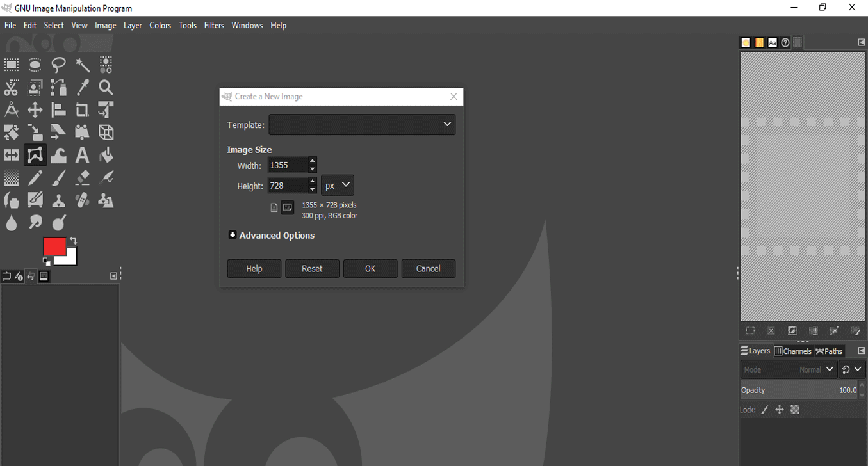Activate the Fuzzy Select magic wand
868x466 pixels.
[x=83, y=64]
